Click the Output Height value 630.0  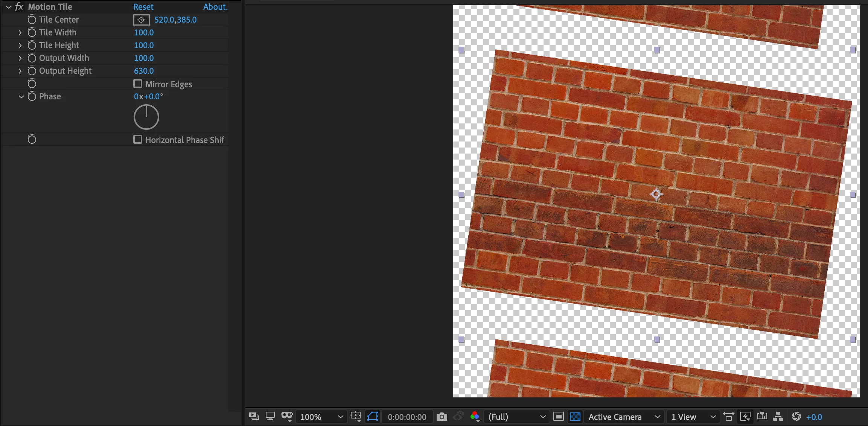pyautogui.click(x=144, y=71)
